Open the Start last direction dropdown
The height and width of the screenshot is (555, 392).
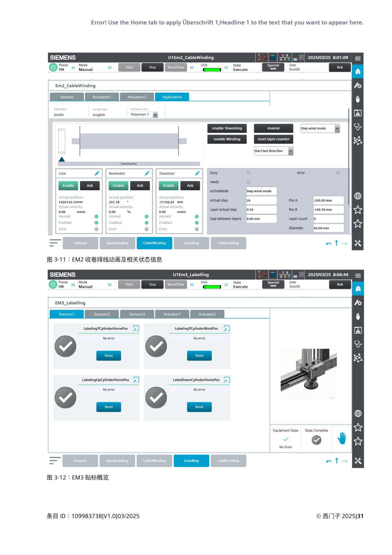(x=291, y=151)
